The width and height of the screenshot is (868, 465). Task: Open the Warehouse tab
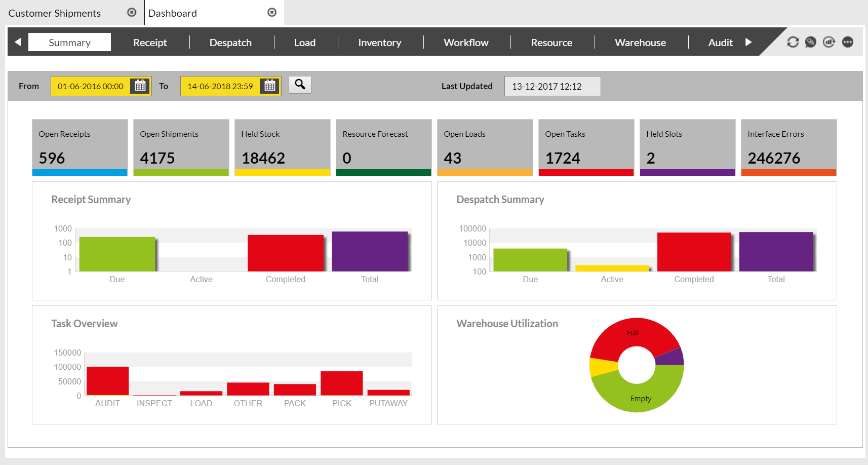click(x=640, y=43)
